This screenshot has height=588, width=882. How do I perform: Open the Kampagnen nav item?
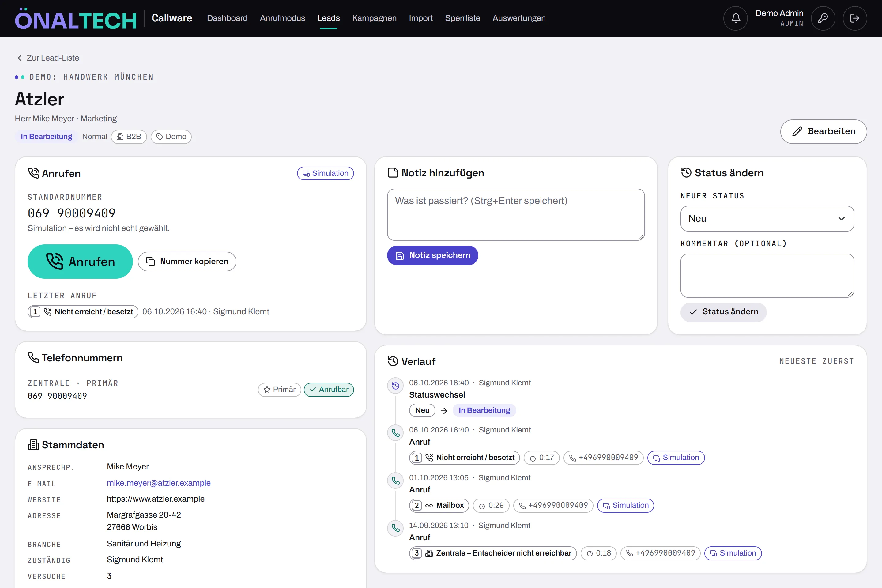[x=374, y=18]
